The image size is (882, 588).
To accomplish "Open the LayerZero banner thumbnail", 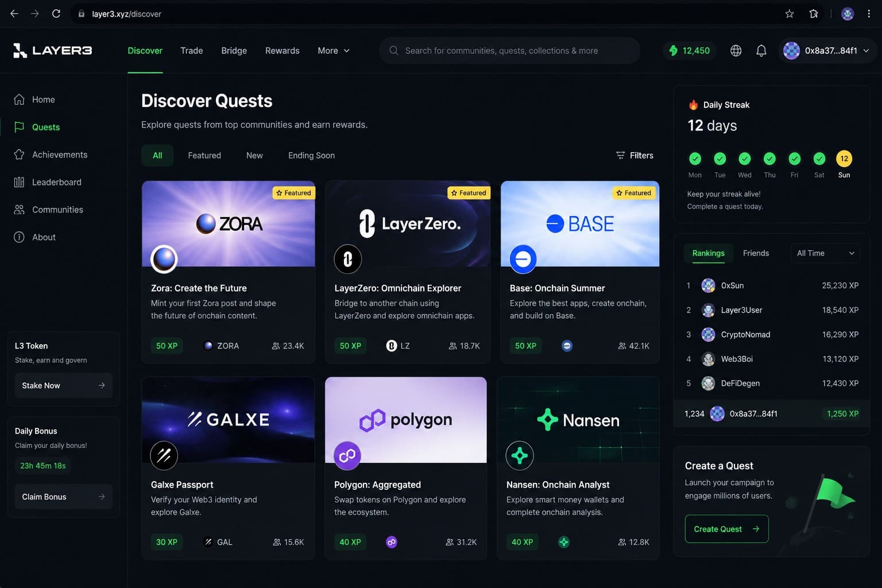I will tap(408, 223).
